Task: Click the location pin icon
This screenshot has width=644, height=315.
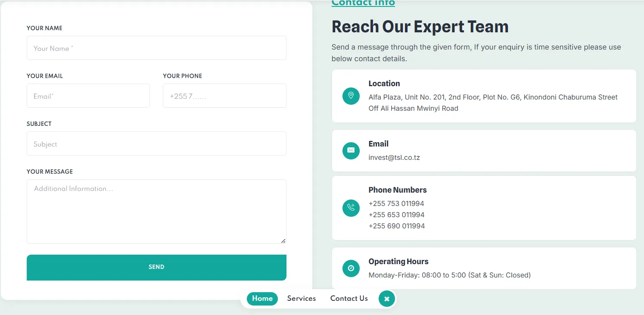Action: coord(351,96)
